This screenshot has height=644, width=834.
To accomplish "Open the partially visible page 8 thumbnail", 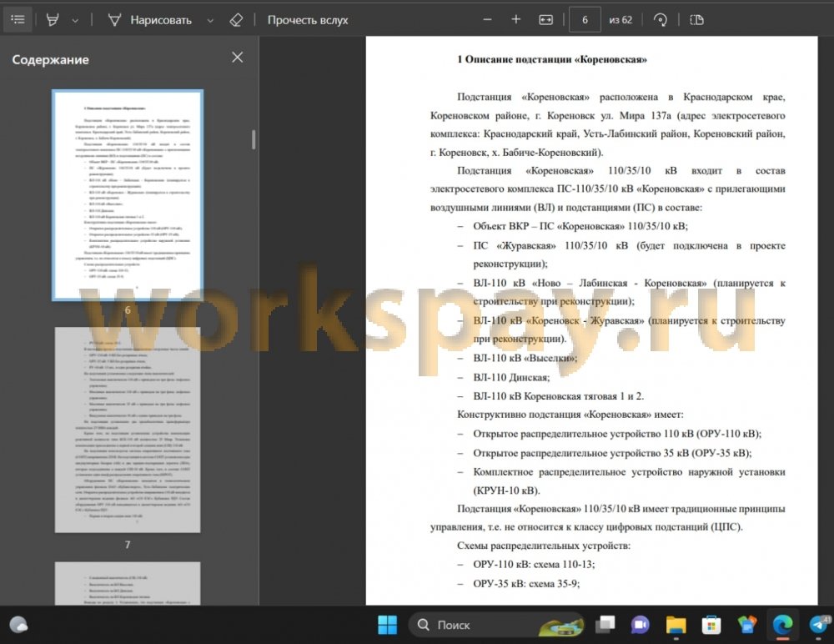I will click(x=128, y=583).
